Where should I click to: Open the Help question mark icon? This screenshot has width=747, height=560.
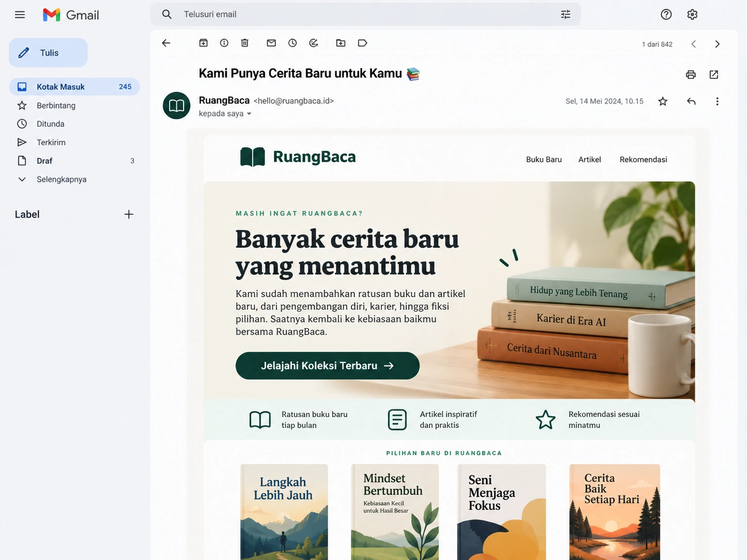666,14
